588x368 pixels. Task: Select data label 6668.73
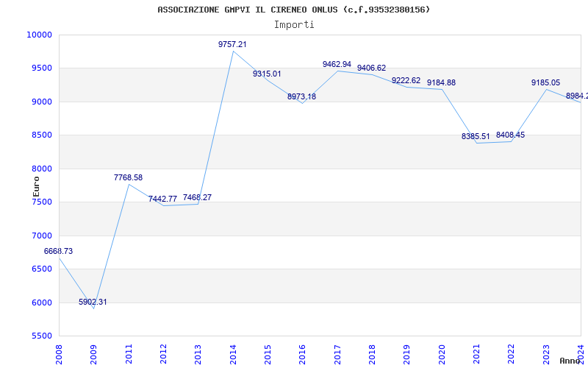coord(59,251)
